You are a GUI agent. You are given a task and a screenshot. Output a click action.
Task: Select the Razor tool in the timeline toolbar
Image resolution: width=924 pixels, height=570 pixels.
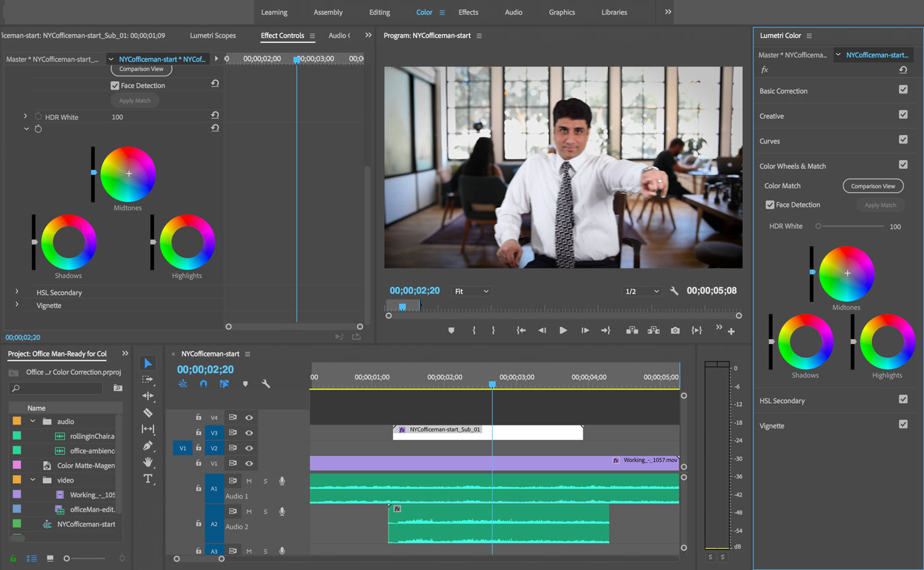148,412
